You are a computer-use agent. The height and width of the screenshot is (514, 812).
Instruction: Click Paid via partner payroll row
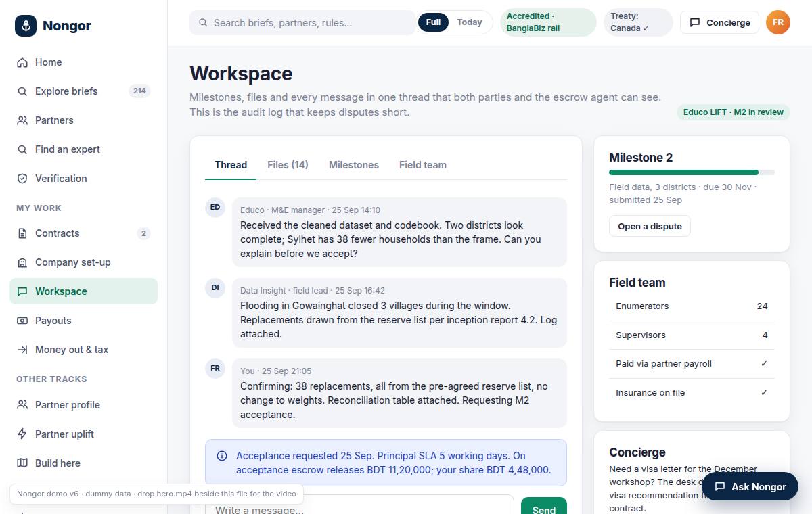click(692, 364)
